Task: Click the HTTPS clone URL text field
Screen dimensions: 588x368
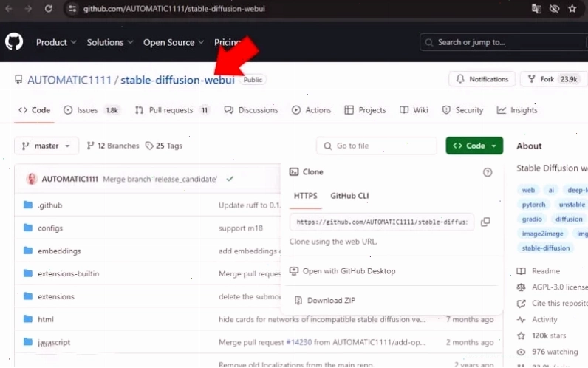Action: coord(382,222)
